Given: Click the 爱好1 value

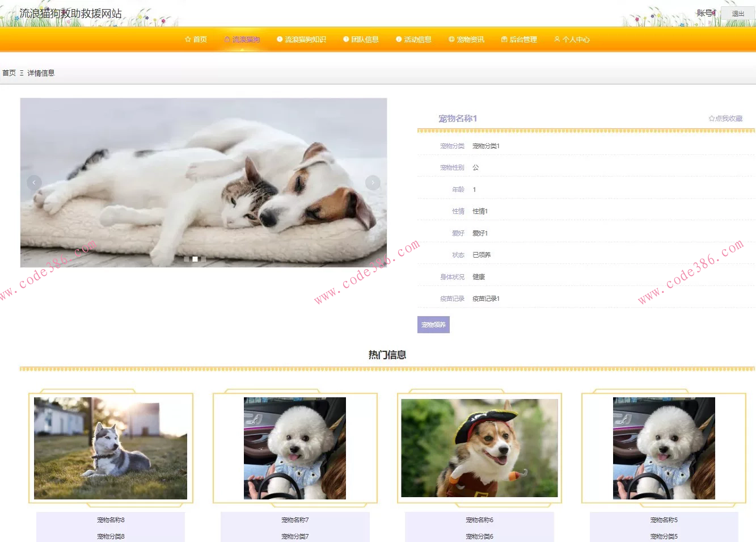Looking at the screenshot, I should point(480,233).
